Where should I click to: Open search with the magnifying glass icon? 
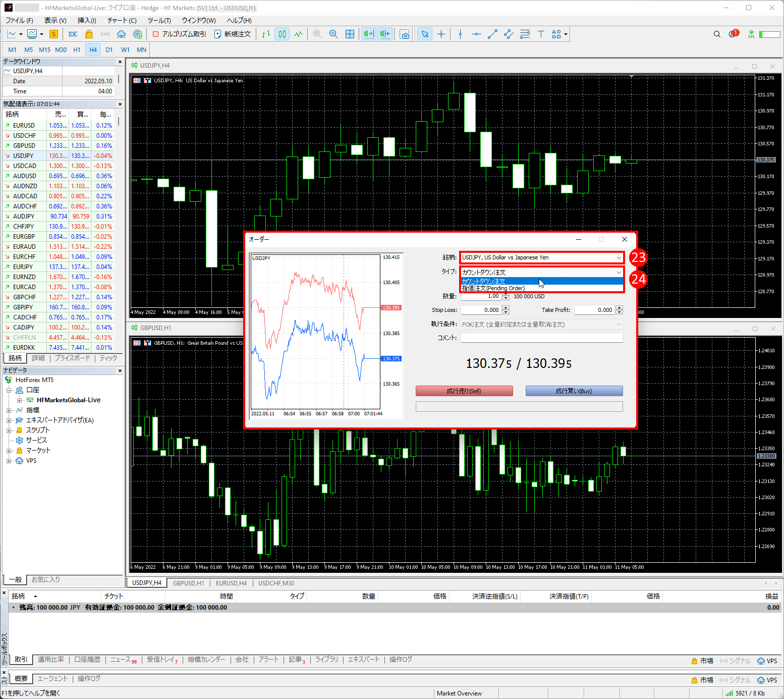717,34
